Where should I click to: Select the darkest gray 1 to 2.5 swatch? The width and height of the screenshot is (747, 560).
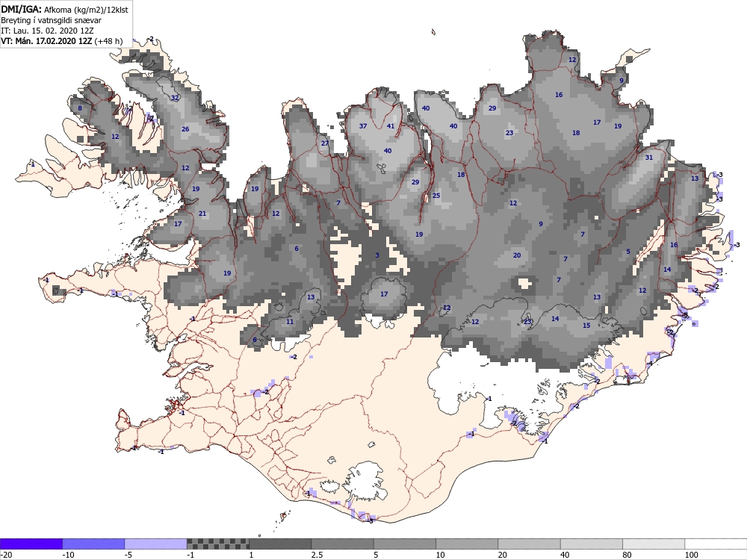pos(280,544)
